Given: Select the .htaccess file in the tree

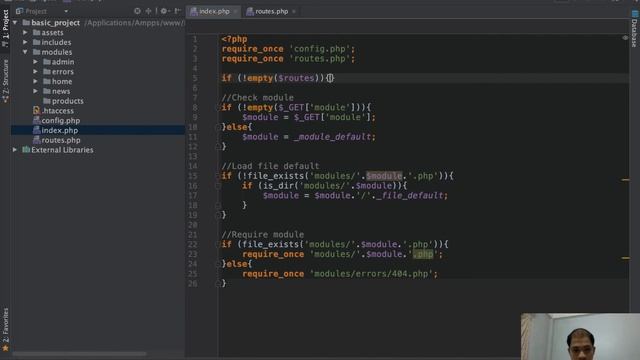Looking at the screenshot, I should point(53,111).
